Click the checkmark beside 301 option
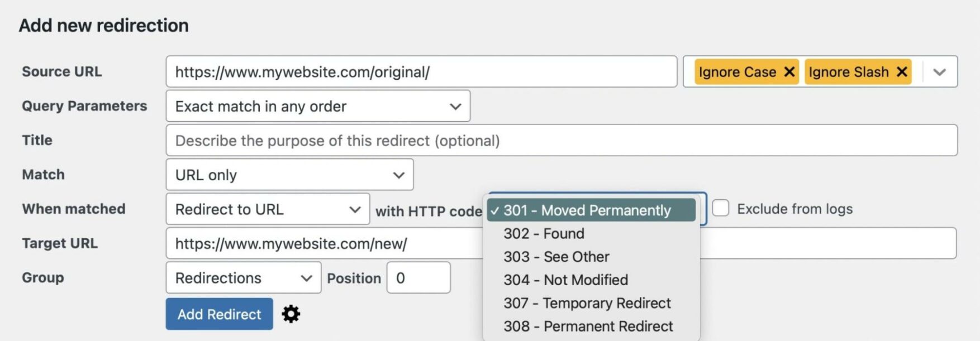 (494, 210)
